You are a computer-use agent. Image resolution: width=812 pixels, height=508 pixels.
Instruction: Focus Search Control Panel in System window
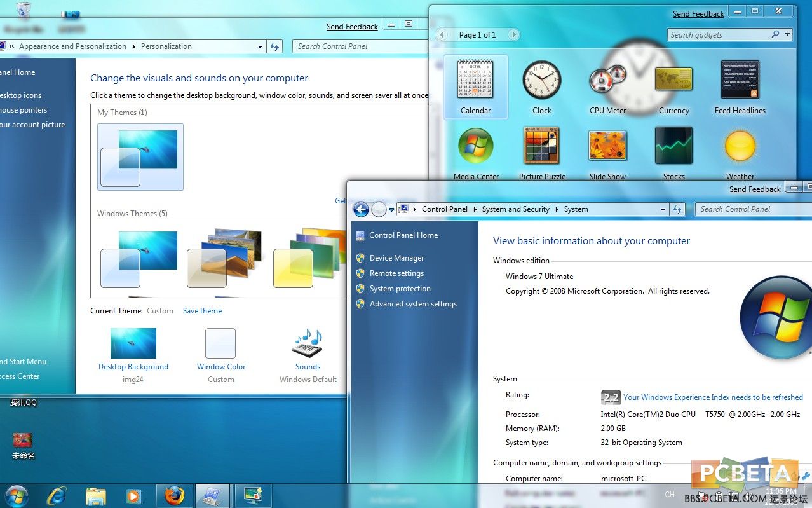(x=754, y=209)
